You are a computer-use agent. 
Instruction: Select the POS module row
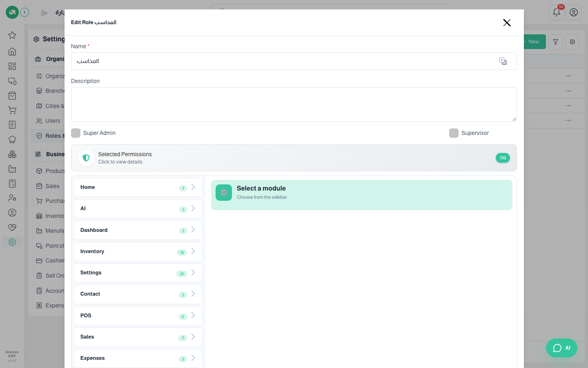coord(138,316)
